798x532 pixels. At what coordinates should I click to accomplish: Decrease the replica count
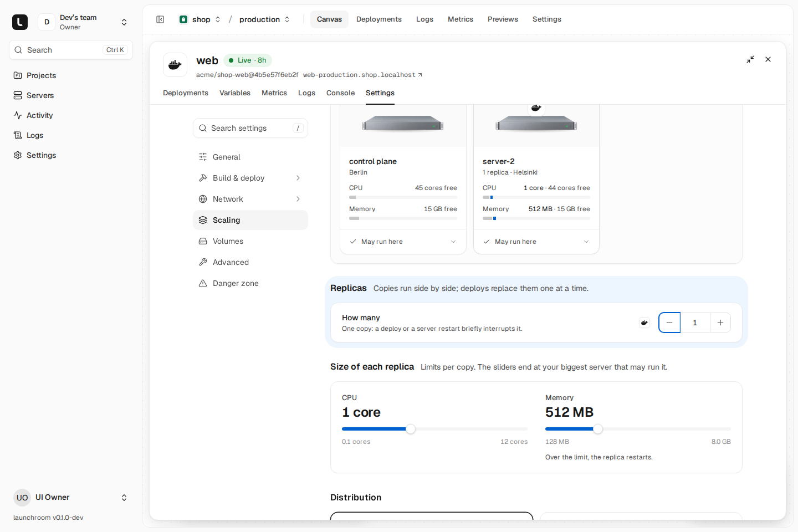(x=669, y=323)
